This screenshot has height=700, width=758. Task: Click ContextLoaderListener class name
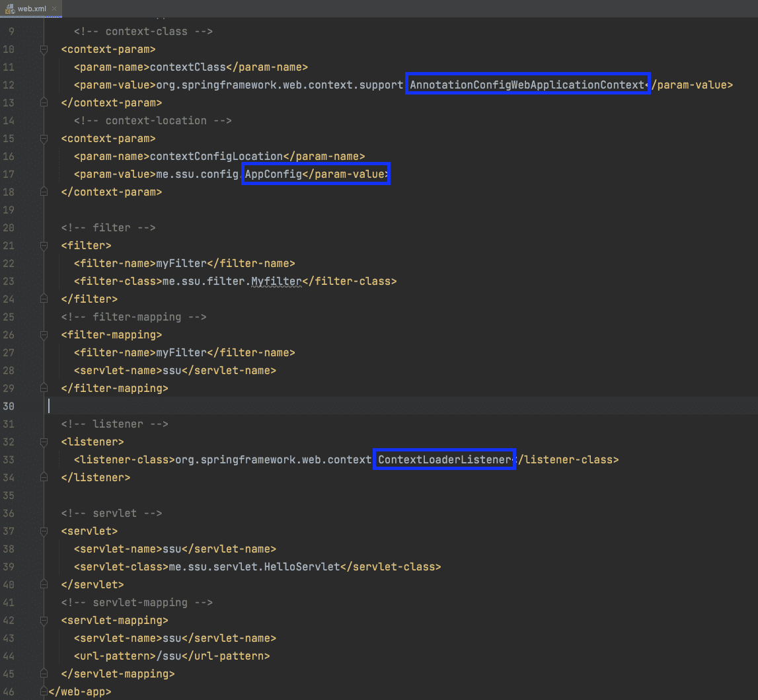445,460
